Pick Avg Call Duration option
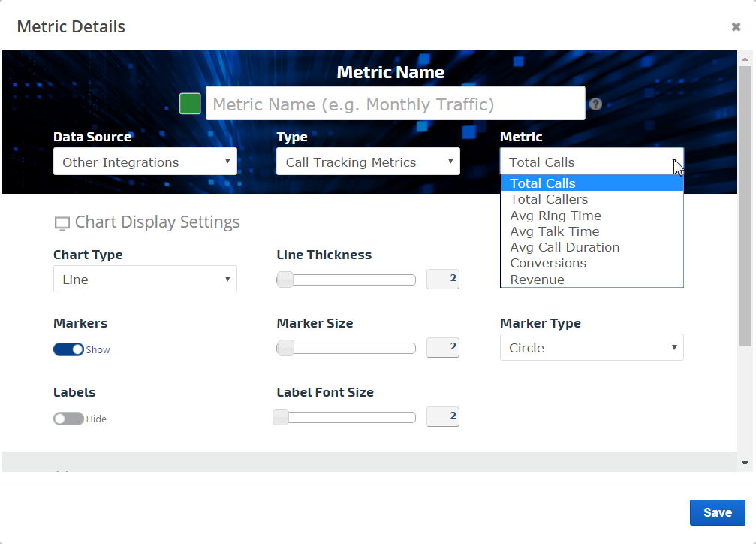Image resolution: width=756 pixels, height=544 pixels. click(592, 248)
